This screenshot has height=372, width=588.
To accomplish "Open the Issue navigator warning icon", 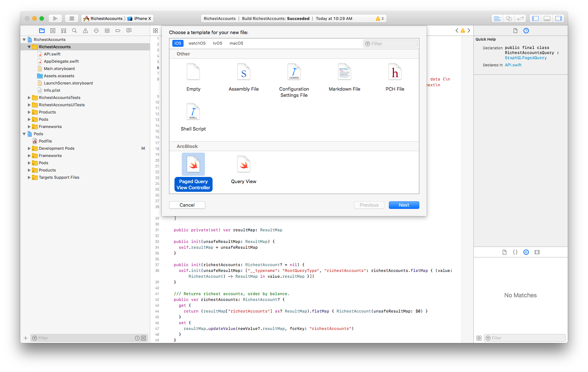I will tap(86, 31).
